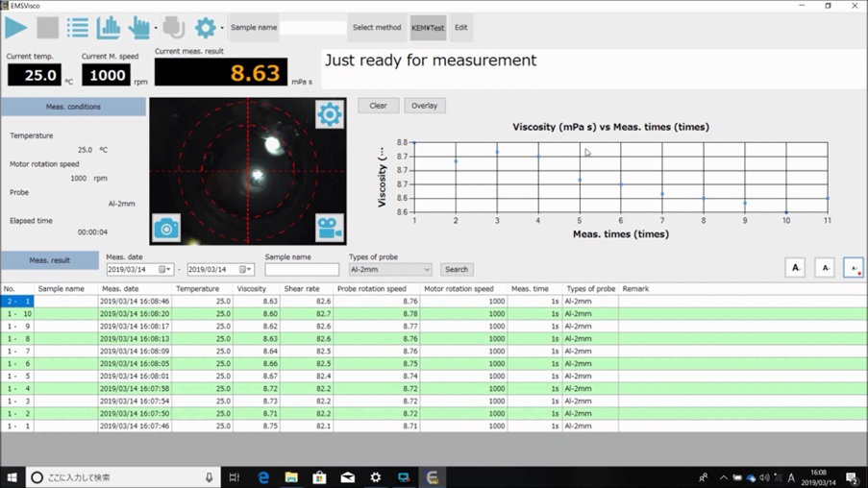Screen dimensions: 868x488
Task: Click the bar chart toolbar icon
Action: tap(109, 27)
